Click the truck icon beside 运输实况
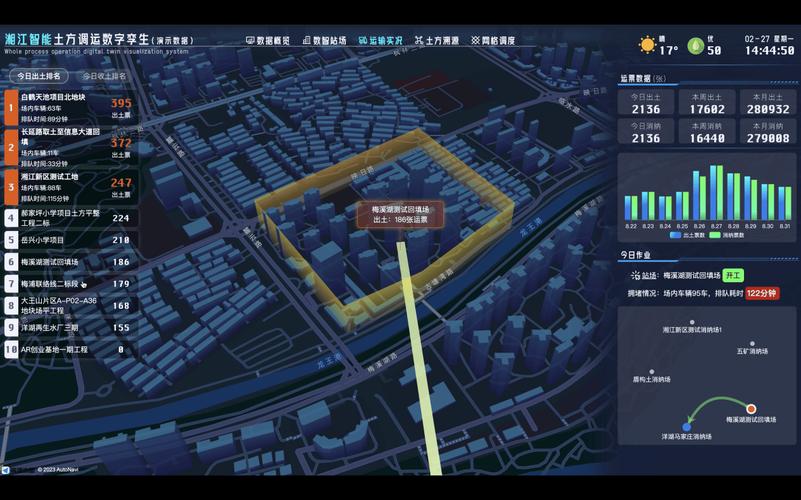 [363, 40]
